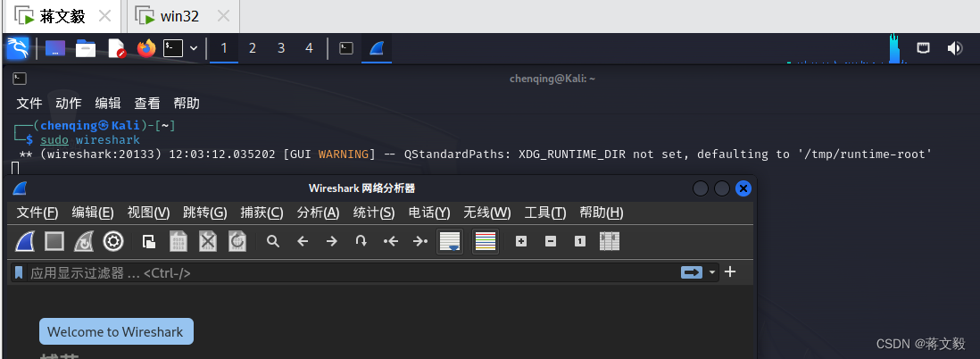Select terminal window in panel task list

click(x=346, y=48)
